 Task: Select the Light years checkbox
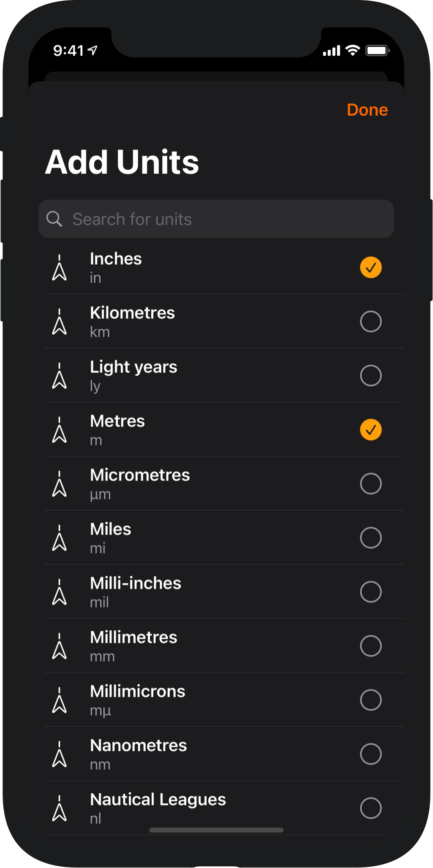pos(370,376)
